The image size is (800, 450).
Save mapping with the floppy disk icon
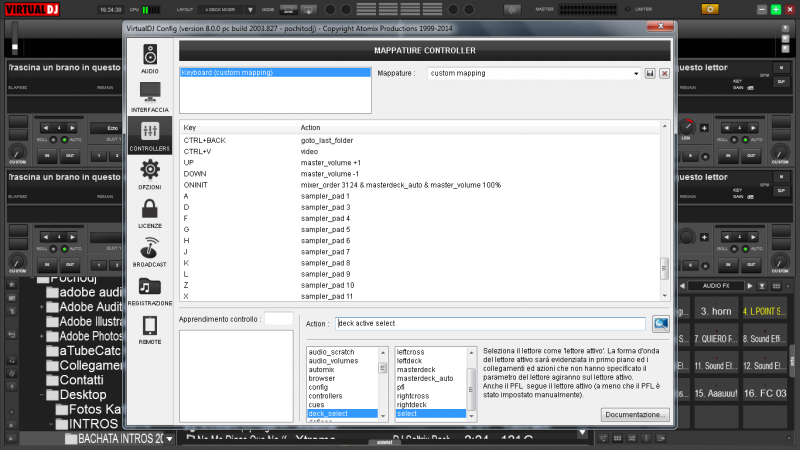click(650, 74)
